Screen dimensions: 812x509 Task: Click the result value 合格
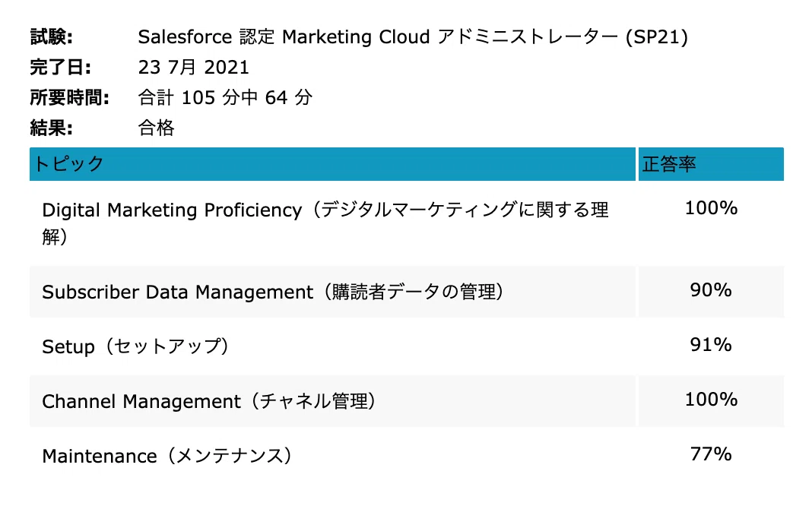[x=157, y=128]
